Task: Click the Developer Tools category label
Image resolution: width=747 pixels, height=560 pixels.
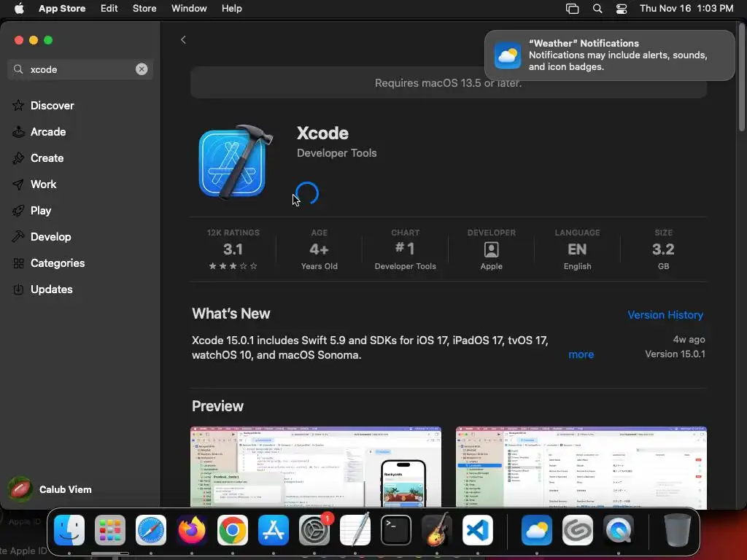Action: [x=337, y=153]
